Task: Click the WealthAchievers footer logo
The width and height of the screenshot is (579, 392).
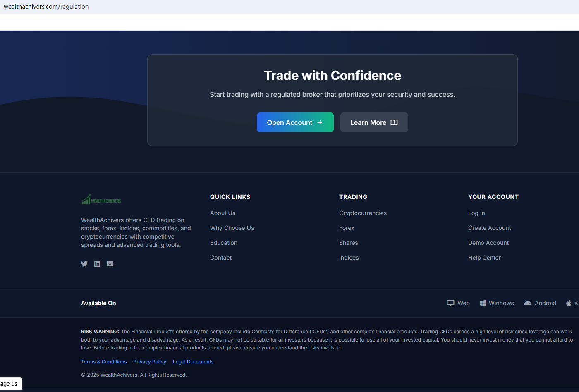Action: tap(101, 200)
